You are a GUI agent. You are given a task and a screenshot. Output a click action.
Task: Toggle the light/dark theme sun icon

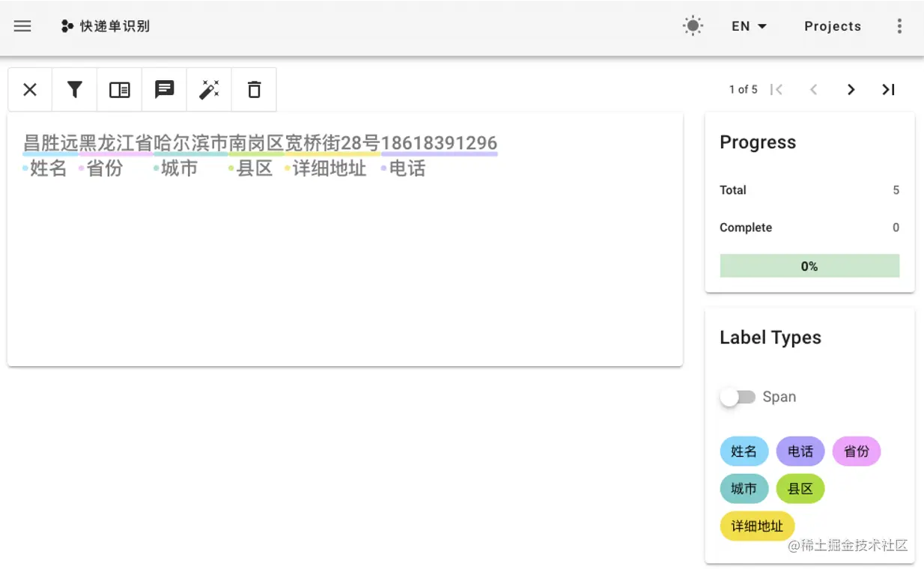pyautogui.click(x=693, y=26)
